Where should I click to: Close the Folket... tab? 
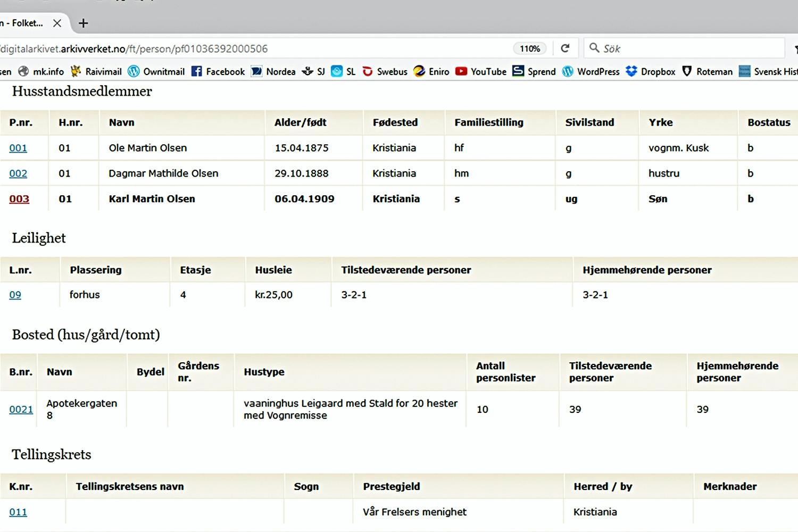click(57, 23)
